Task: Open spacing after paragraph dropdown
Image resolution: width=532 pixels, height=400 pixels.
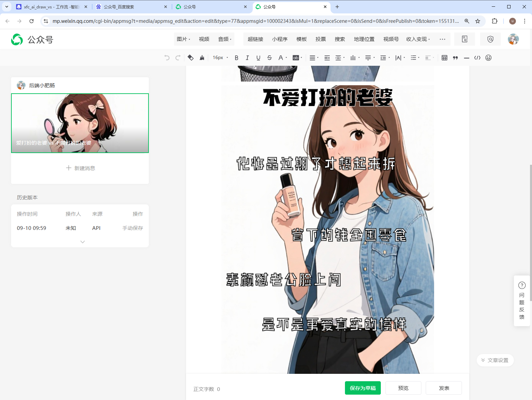Action: 370,58
